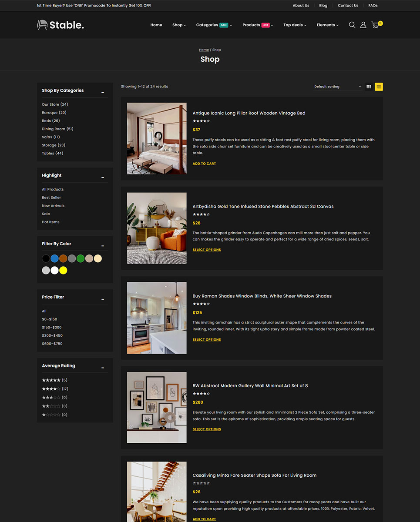Open the Gallery Wall Art product thumbnail

click(157, 408)
